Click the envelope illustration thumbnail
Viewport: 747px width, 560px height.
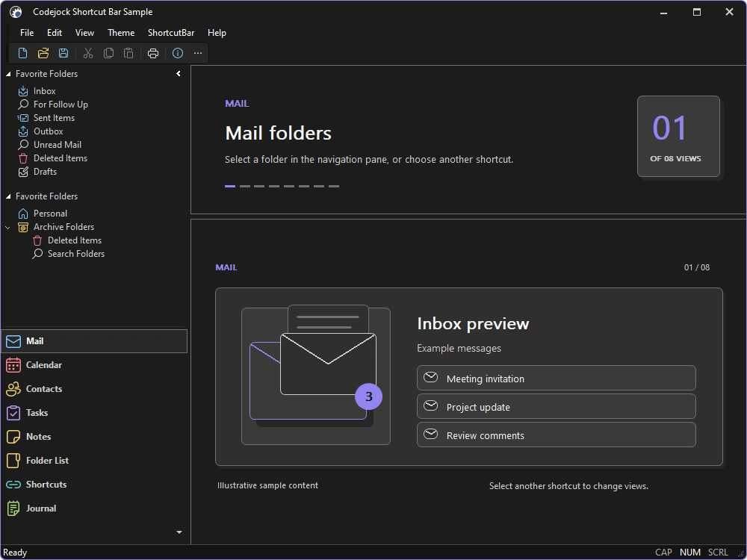(316, 376)
